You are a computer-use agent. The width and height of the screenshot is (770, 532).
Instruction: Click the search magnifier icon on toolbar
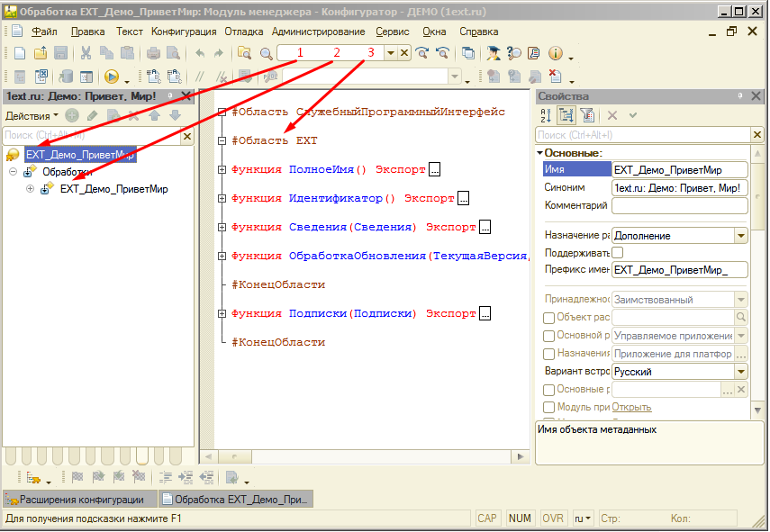[265, 52]
